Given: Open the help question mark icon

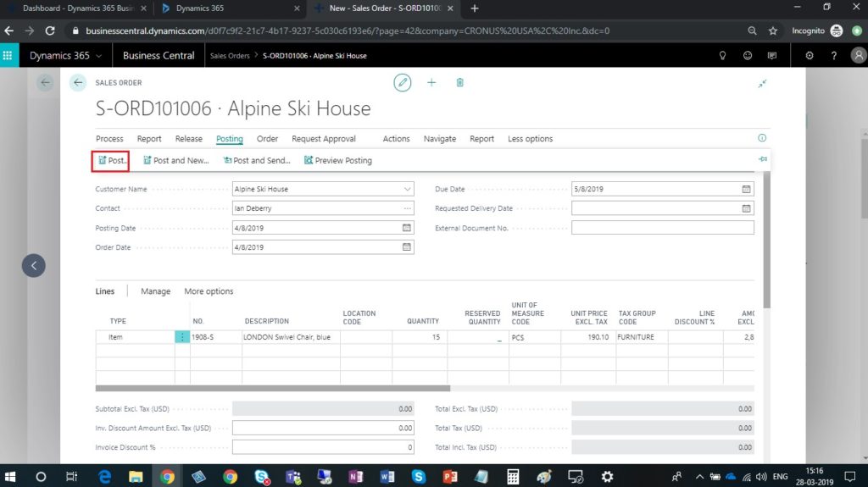Looking at the screenshot, I should [x=834, y=55].
